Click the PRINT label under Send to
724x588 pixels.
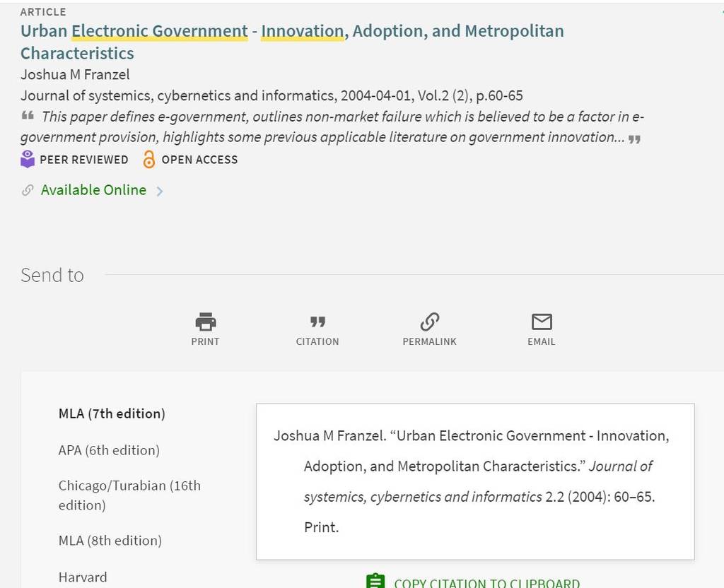coord(206,341)
